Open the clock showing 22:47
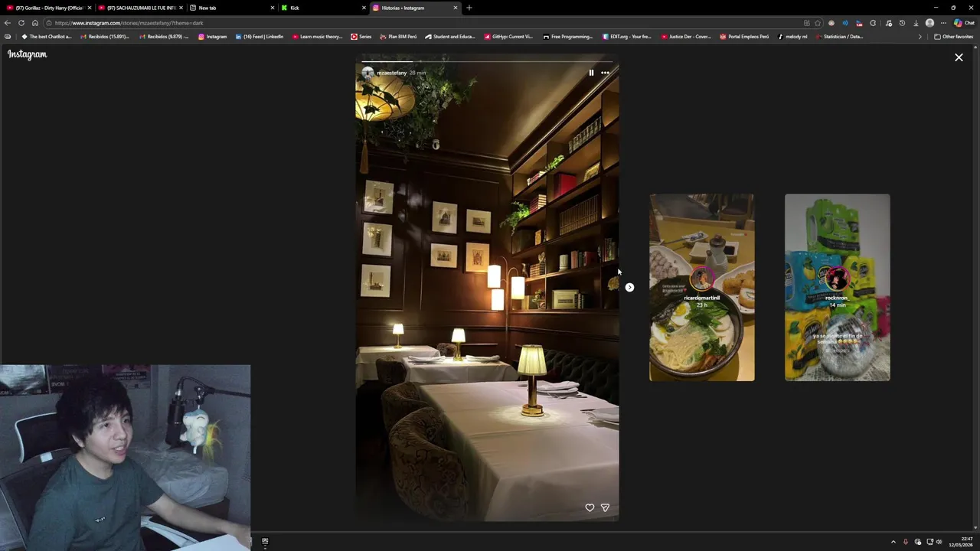Image resolution: width=980 pixels, height=551 pixels. coord(961,542)
